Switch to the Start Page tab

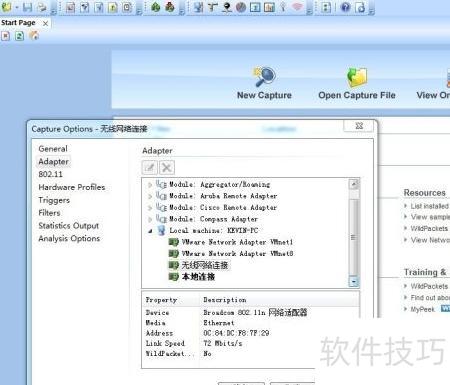click(x=18, y=23)
